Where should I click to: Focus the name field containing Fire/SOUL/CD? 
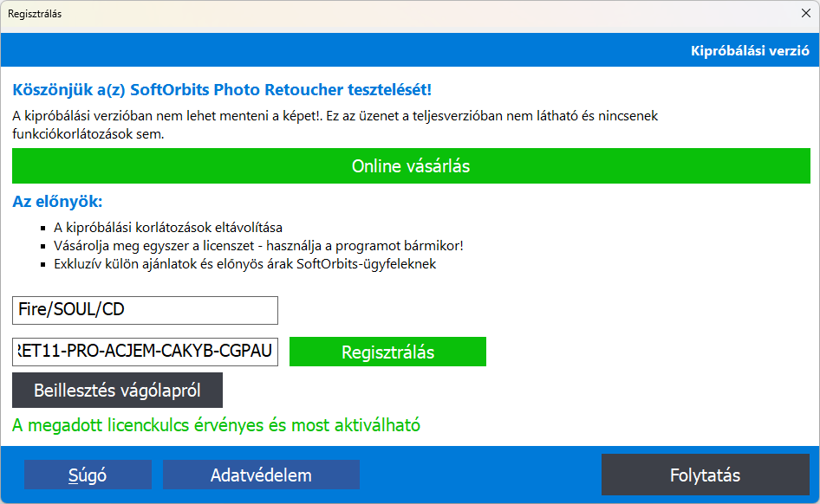(145, 310)
